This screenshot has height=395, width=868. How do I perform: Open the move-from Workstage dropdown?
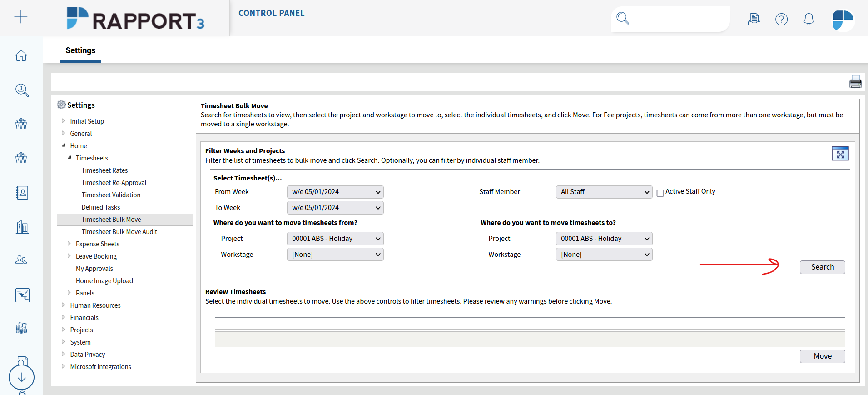(x=335, y=255)
